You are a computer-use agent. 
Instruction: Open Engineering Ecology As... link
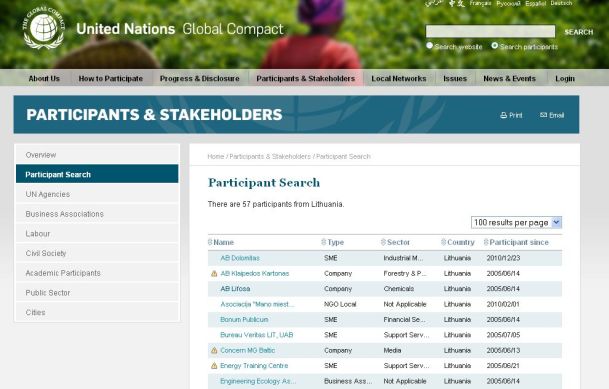coord(258,381)
